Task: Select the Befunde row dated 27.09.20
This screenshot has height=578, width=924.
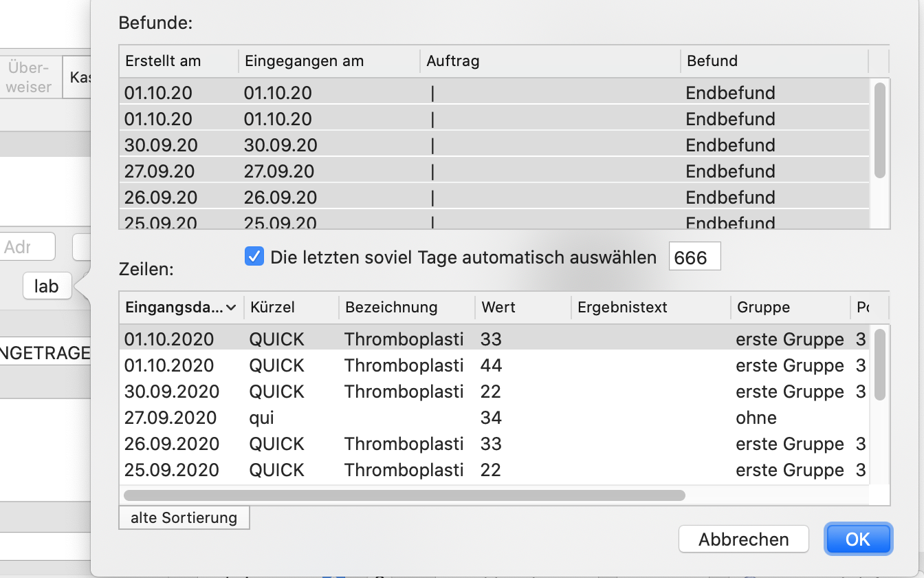Action: tap(494, 171)
